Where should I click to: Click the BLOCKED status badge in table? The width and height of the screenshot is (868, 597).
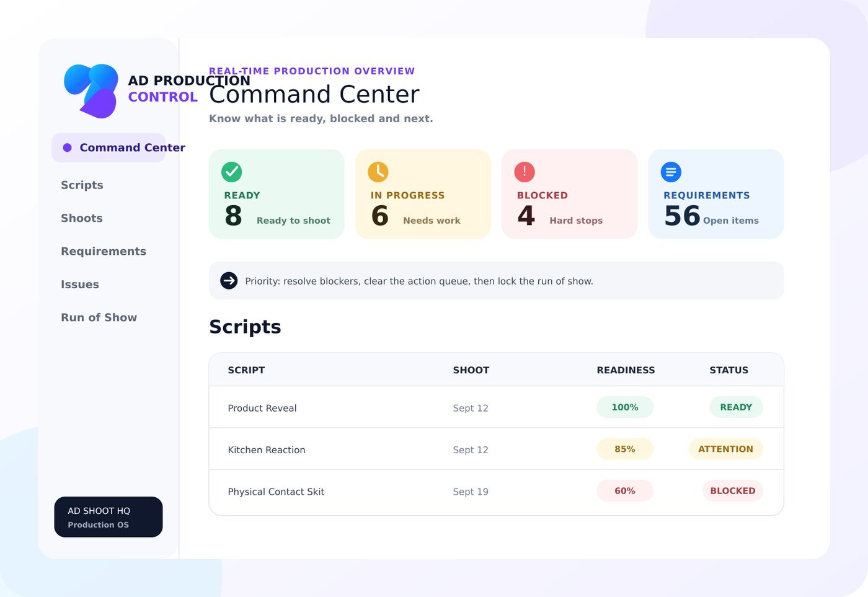[733, 491]
